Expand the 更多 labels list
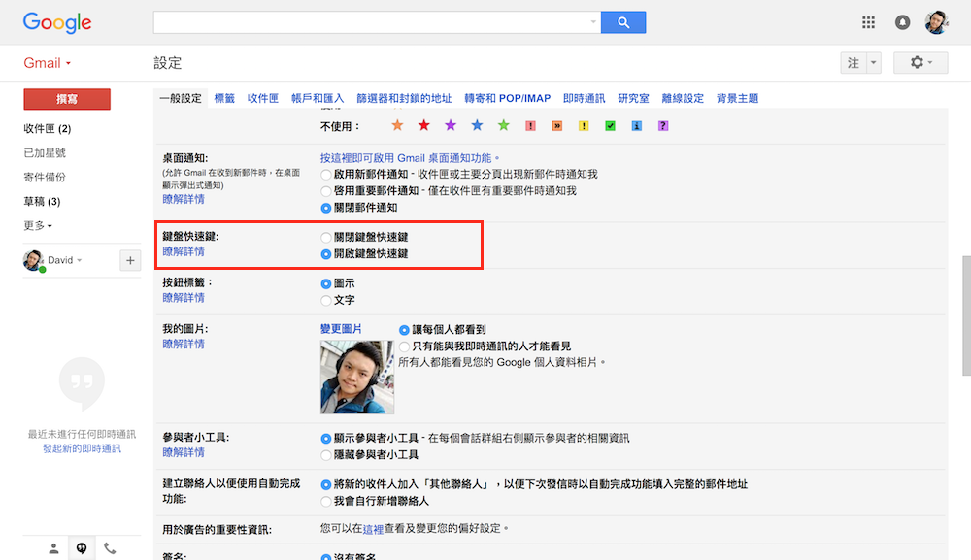Image resolution: width=971 pixels, height=560 pixels. 38,225
